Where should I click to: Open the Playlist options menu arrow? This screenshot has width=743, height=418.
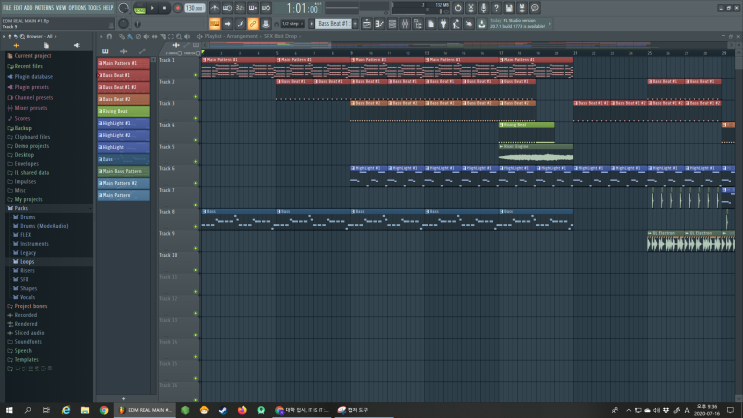coord(101,36)
